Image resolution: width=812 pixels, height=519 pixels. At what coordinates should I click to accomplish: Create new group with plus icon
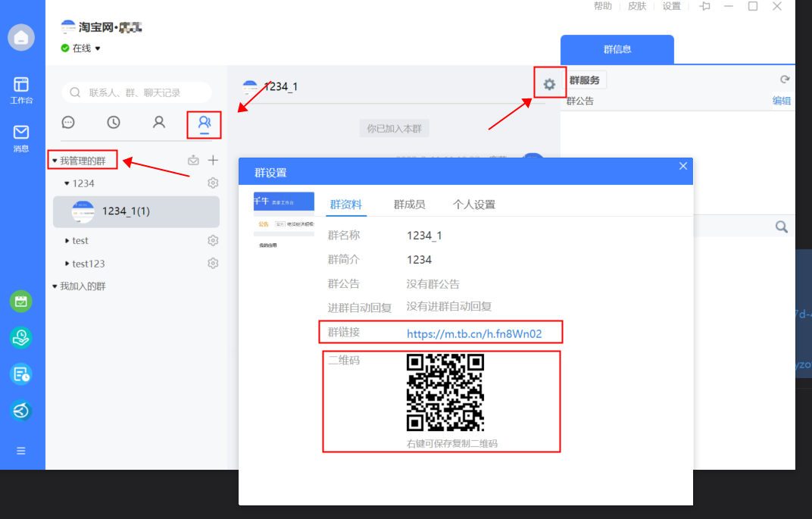[x=213, y=160]
